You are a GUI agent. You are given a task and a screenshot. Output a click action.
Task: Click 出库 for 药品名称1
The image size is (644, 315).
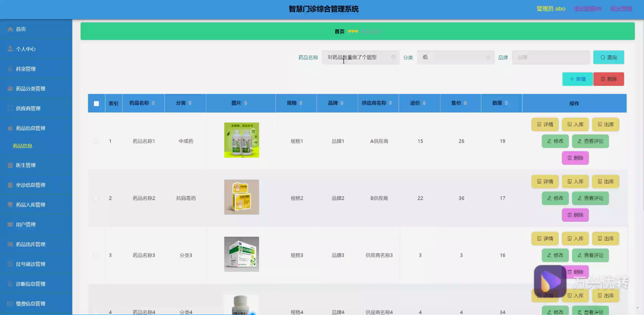[606, 125]
